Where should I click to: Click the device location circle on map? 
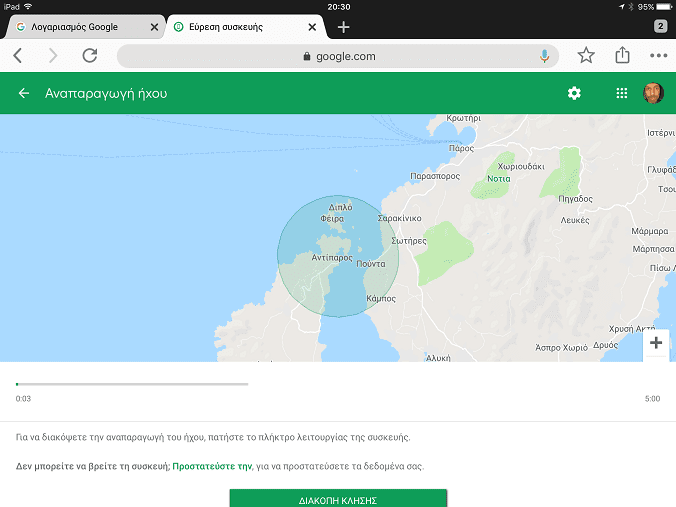pyautogui.click(x=338, y=256)
